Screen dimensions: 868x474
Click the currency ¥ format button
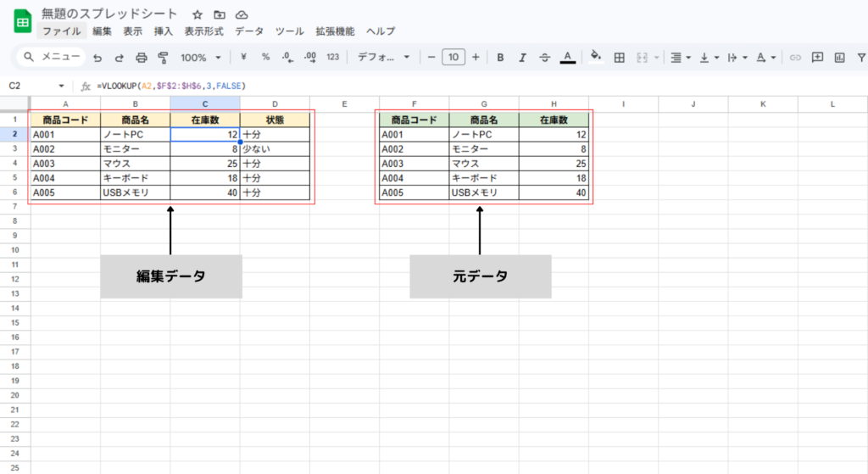(x=243, y=58)
